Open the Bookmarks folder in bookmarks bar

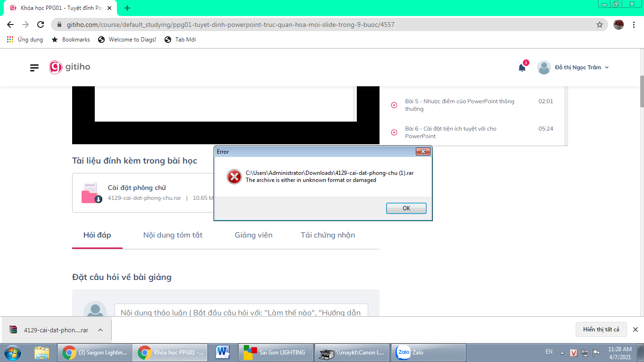71,40
